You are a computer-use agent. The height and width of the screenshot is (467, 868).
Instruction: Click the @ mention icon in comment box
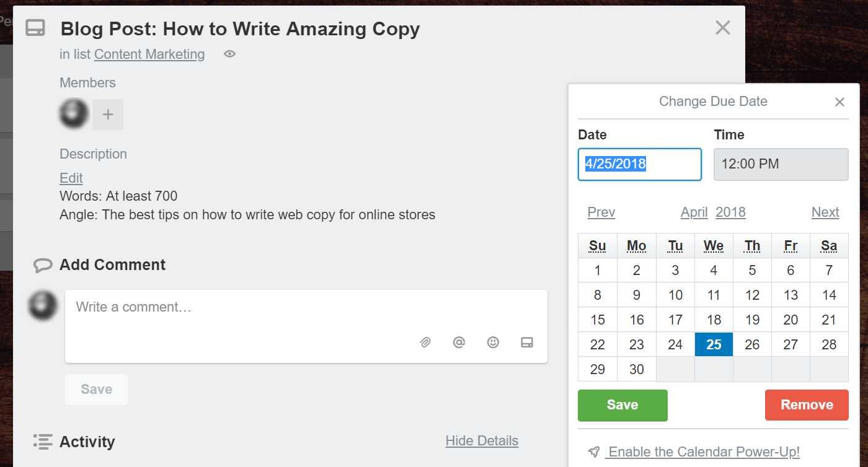(459, 342)
